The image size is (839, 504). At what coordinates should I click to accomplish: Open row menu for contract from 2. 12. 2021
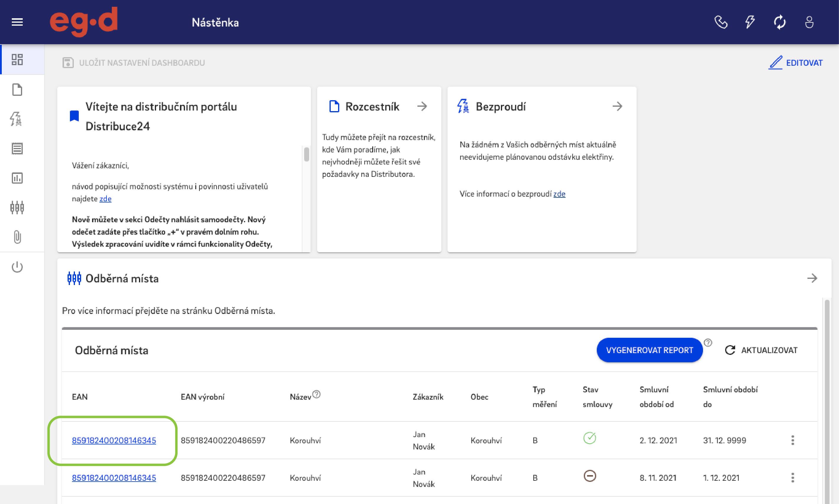click(x=793, y=440)
